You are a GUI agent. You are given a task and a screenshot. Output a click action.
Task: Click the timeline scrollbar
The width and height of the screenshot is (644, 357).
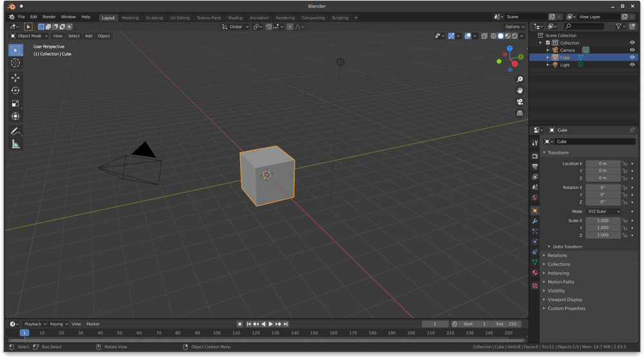266,340
